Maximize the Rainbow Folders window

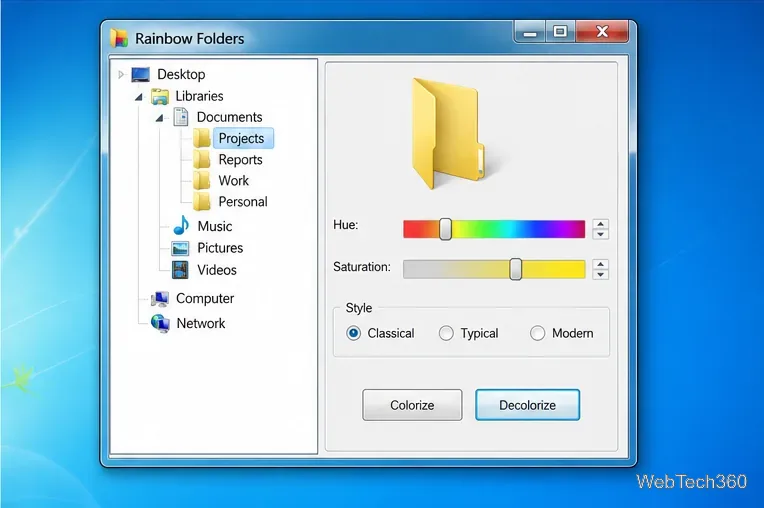point(560,32)
